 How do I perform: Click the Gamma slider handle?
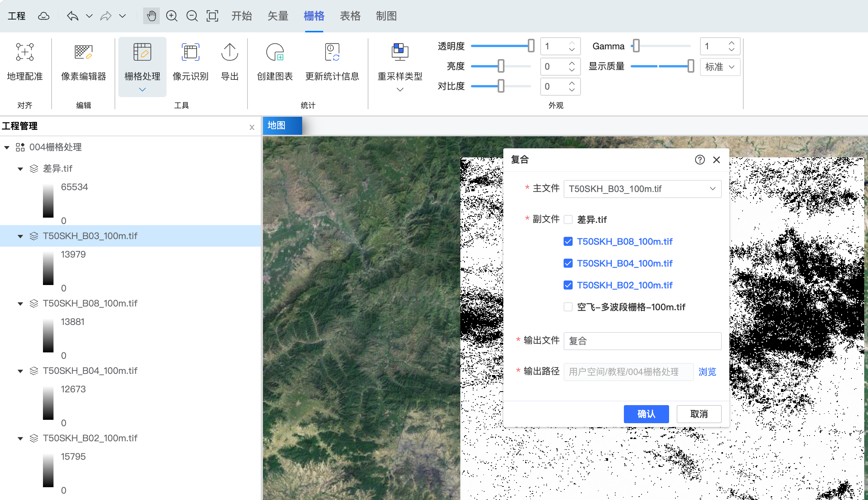coord(636,46)
